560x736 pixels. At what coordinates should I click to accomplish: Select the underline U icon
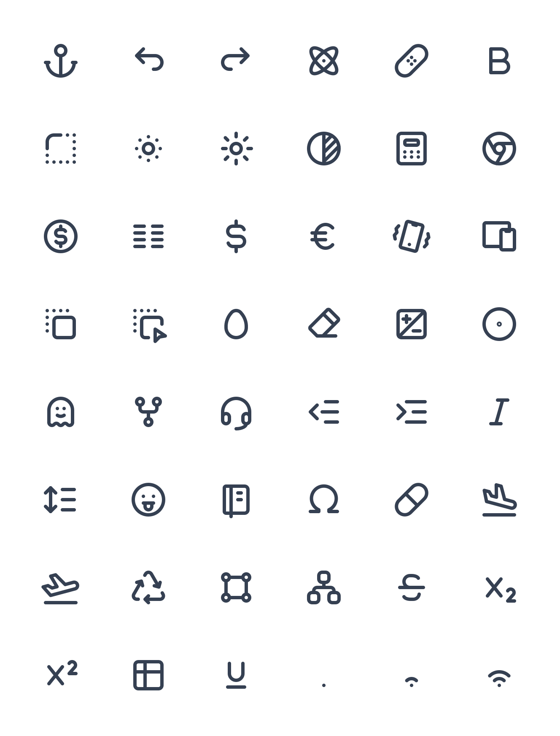coord(236,675)
